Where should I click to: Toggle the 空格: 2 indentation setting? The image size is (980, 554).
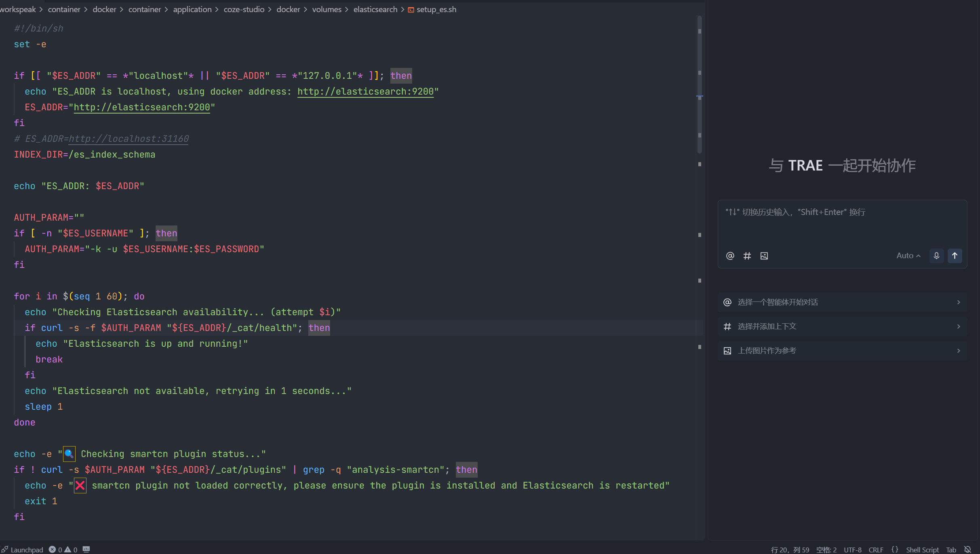(x=826, y=550)
